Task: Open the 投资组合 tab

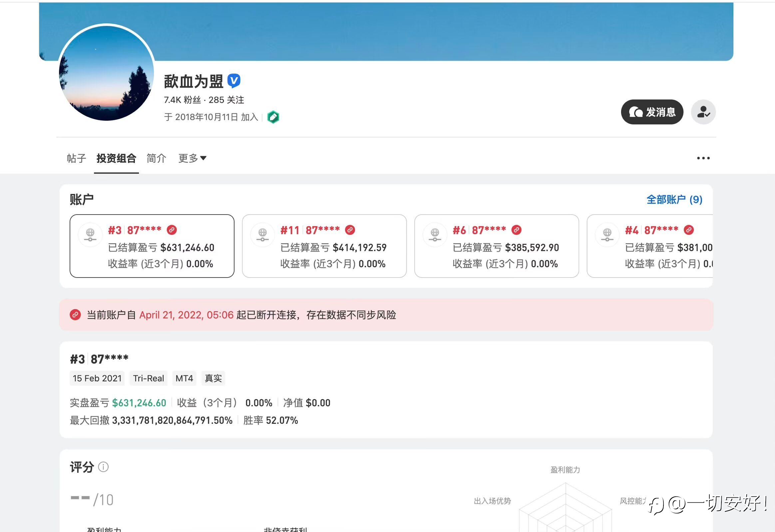Action: pos(116,158)
